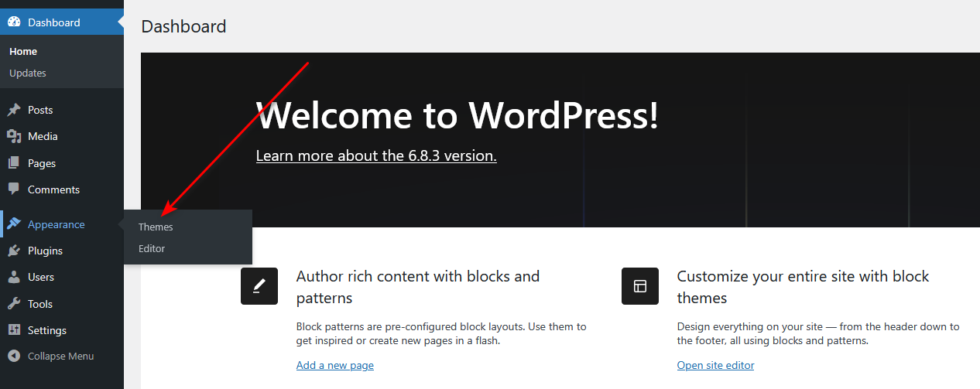Click the Users person icon
The height and width of the screenshot is (389, 980).
pos(14,277)
